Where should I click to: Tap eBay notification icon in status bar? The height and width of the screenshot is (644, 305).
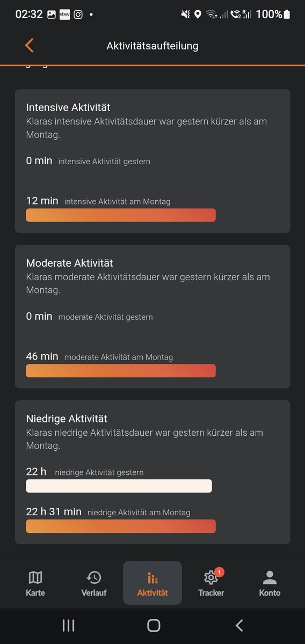[x=65, y=14]
